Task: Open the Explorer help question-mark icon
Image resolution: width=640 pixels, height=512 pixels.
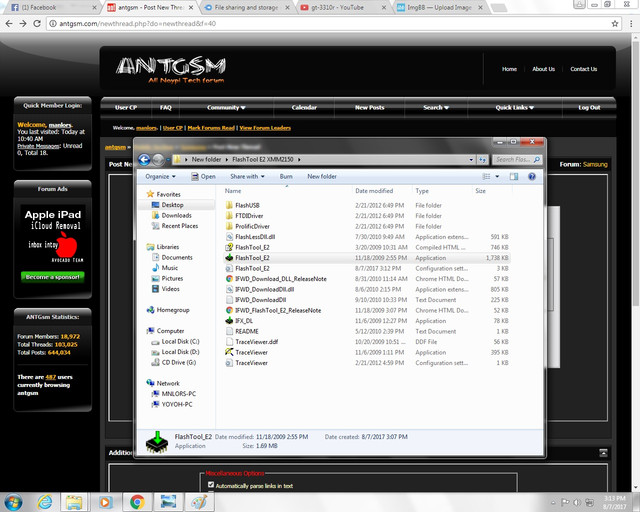Action: [x=531, y=176]
